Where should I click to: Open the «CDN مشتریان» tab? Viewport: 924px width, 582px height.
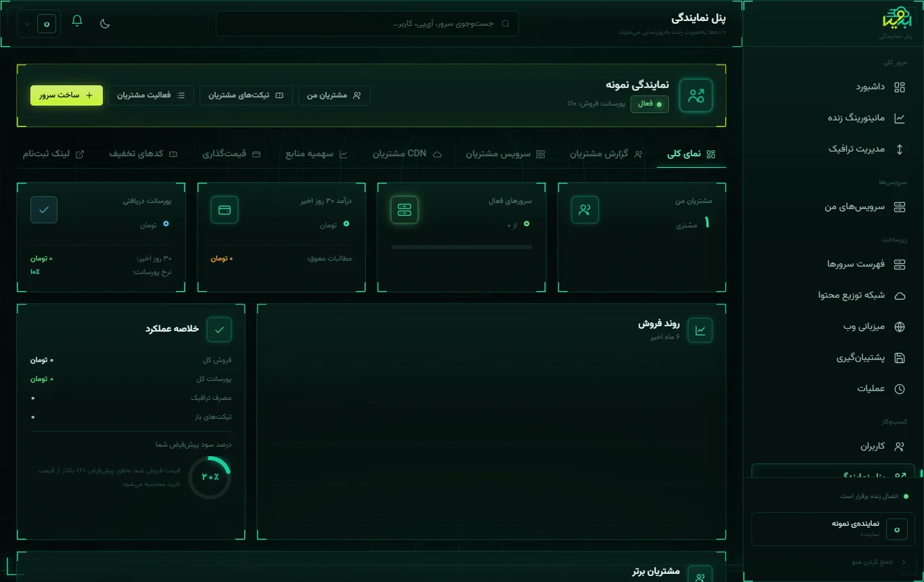point(407,154)
